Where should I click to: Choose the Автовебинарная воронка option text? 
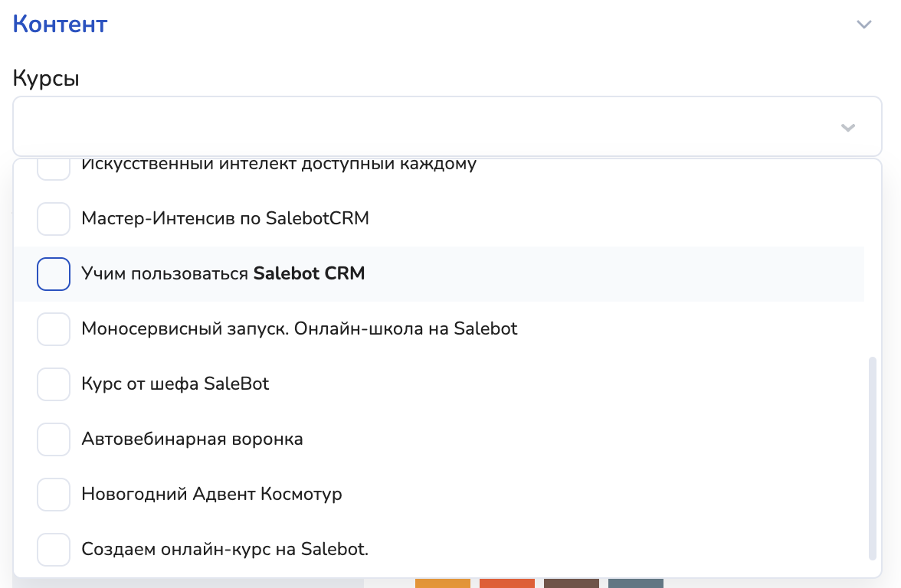192,439
